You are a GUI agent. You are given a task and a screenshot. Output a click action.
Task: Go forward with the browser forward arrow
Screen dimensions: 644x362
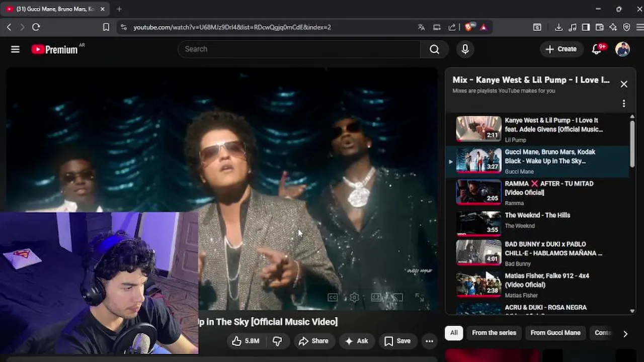click(22, 27)
